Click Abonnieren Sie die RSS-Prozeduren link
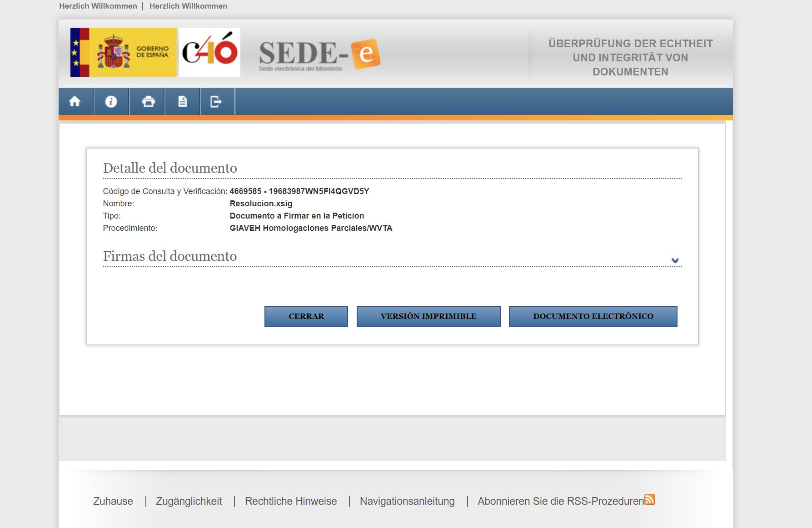This screenshot has height=528, width=812. pyautogui.click(x=560, y=501)
